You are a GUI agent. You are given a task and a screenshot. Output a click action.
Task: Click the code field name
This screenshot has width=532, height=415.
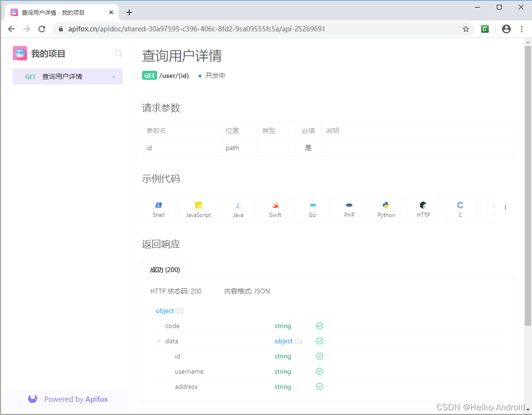(172, 326)
